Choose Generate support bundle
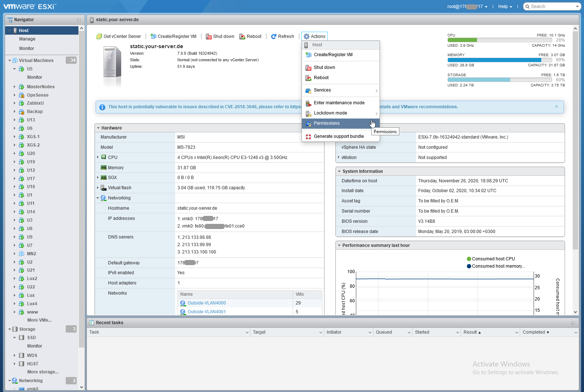The height and width of the screenshot is (392, 584). pos(341,136)
